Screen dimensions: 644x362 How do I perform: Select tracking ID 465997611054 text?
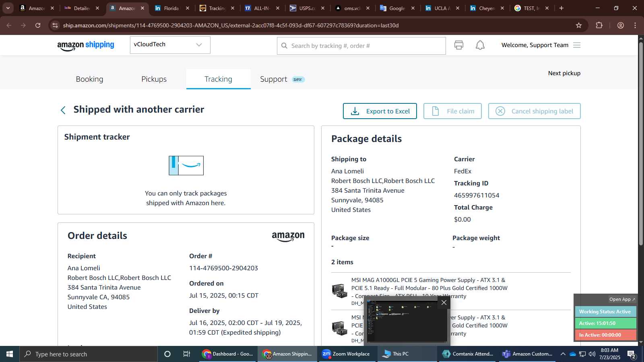click(477, 195)
